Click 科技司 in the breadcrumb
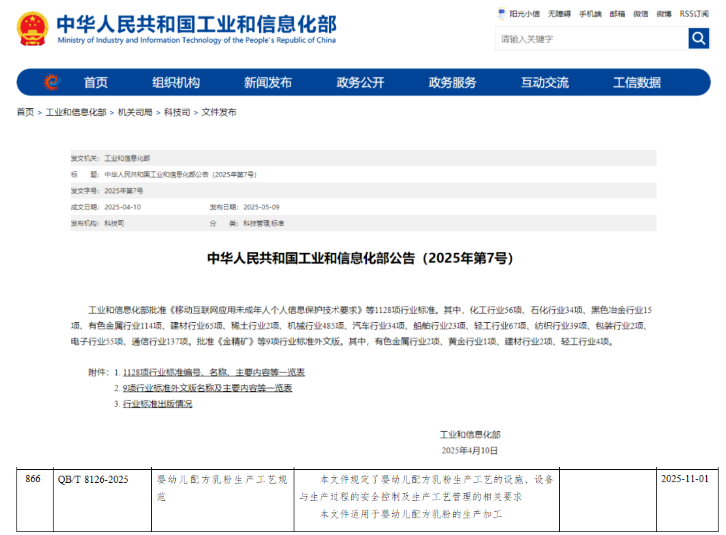Image resolution: width=726 pixels, height=535 pixels. (x=177, y=113)
